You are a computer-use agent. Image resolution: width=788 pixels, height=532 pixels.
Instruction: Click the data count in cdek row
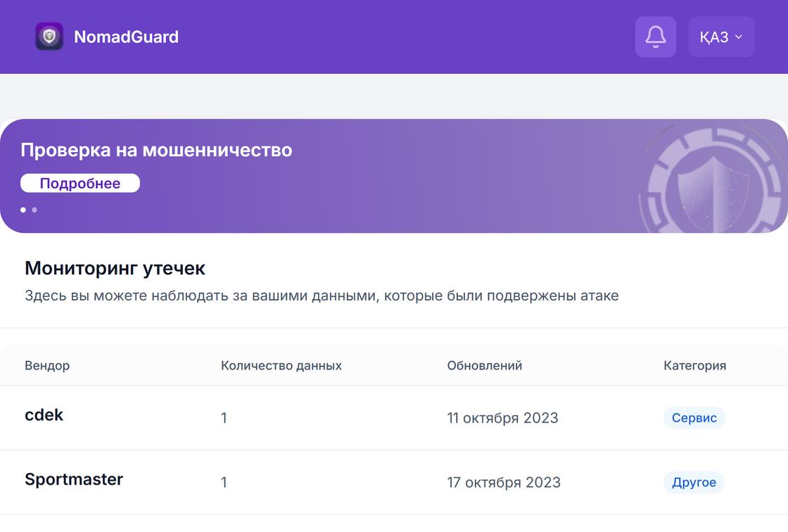(224, 418)
